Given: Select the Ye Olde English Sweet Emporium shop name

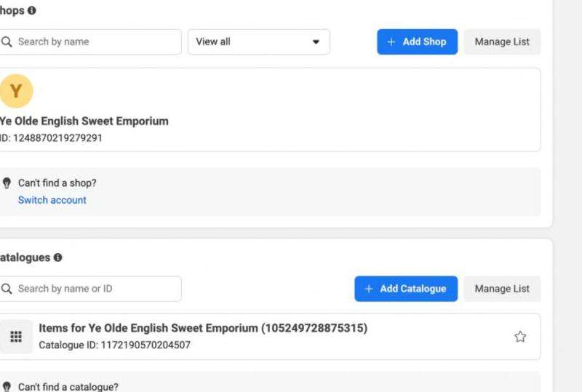Looking at the screenshot, I should (x=84, y=121).
